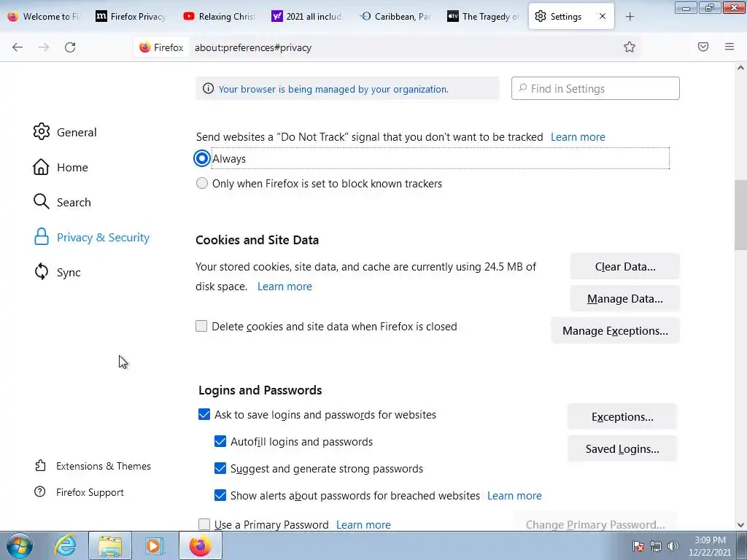
Task: Click the Logins and Passwords heading
Action: (x=260, y=390)
